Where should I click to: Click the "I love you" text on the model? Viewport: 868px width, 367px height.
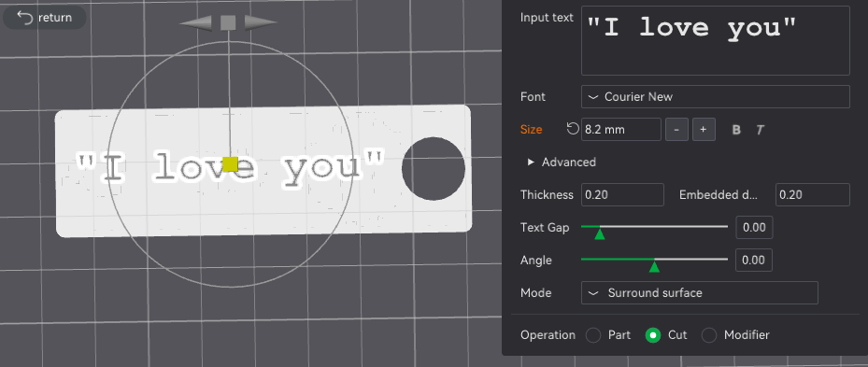(230, 168)
